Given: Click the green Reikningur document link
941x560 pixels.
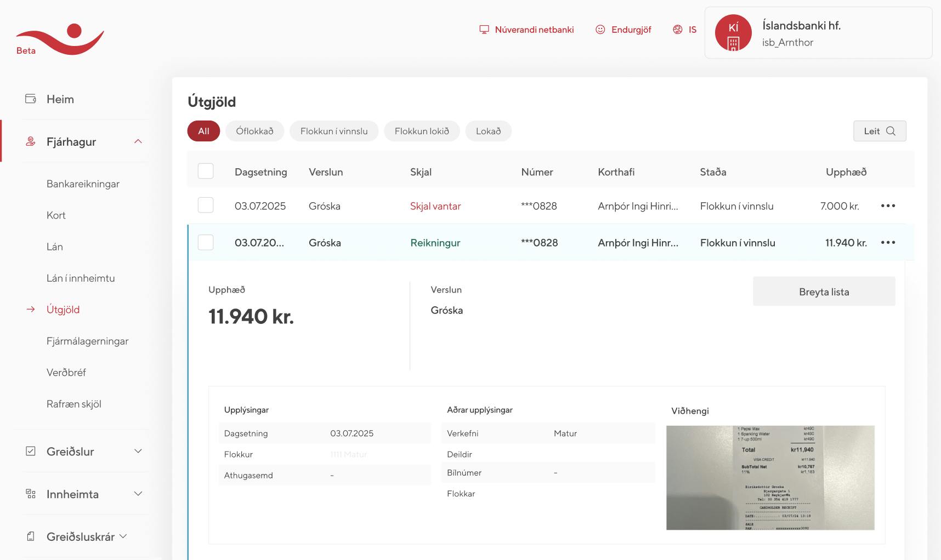Looking at the screenshot, I should tap(435, 243).
